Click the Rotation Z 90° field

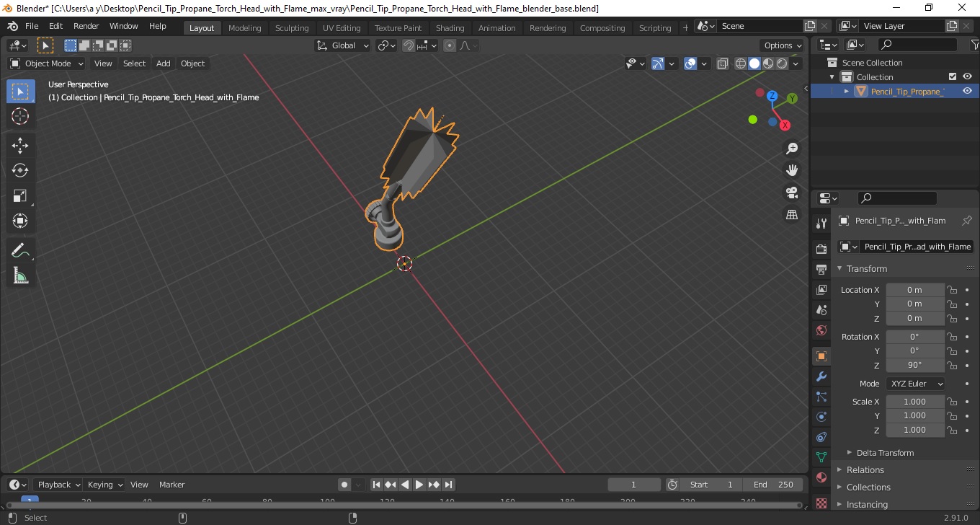click(x=914, y=365)
